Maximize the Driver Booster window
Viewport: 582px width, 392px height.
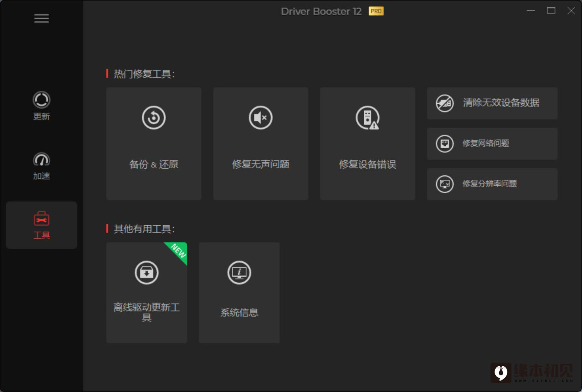551,11
